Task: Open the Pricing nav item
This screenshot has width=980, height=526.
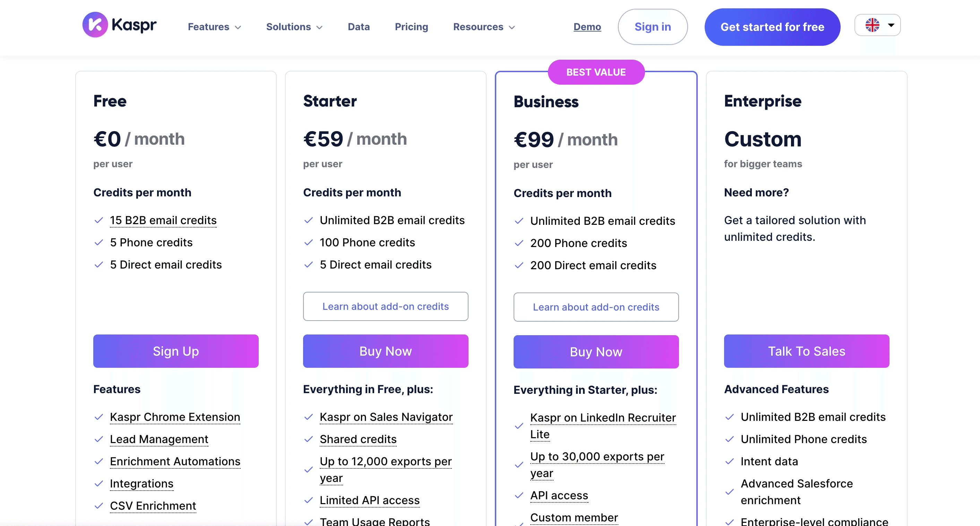Action: [411, 27]
